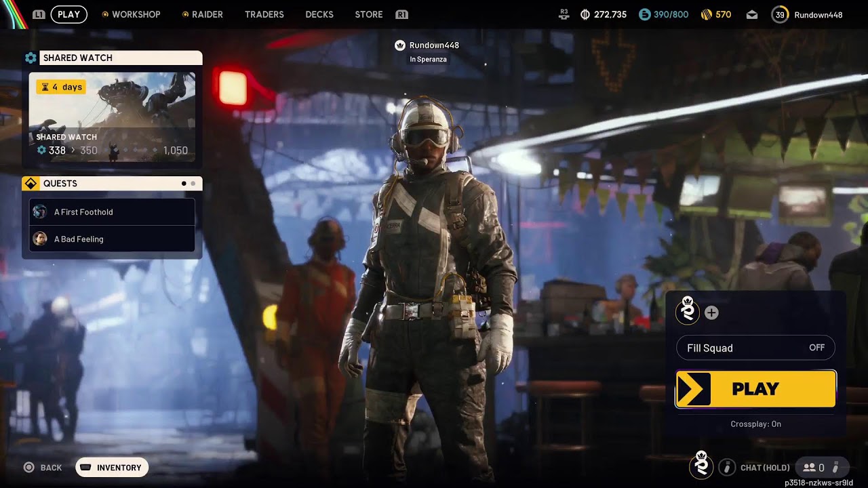Click the 272,735 coin balance value
This screenshot has height=488, width=868.
point(610,14)
